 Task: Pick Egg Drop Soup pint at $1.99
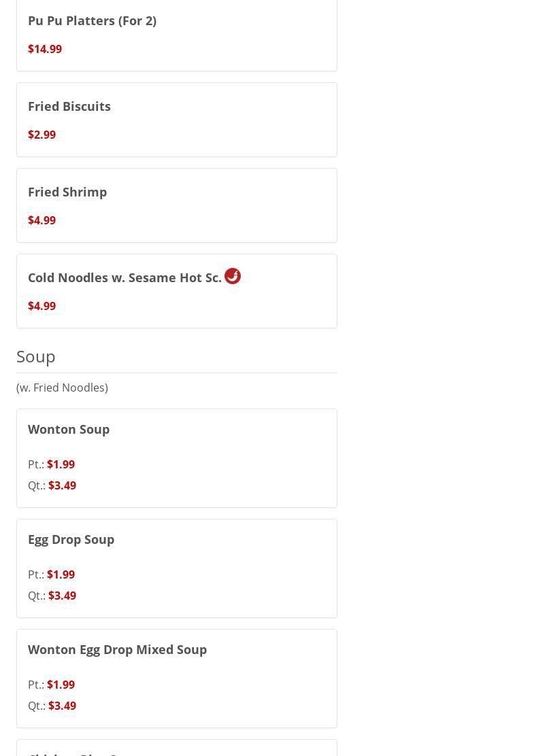coord(61,574)
